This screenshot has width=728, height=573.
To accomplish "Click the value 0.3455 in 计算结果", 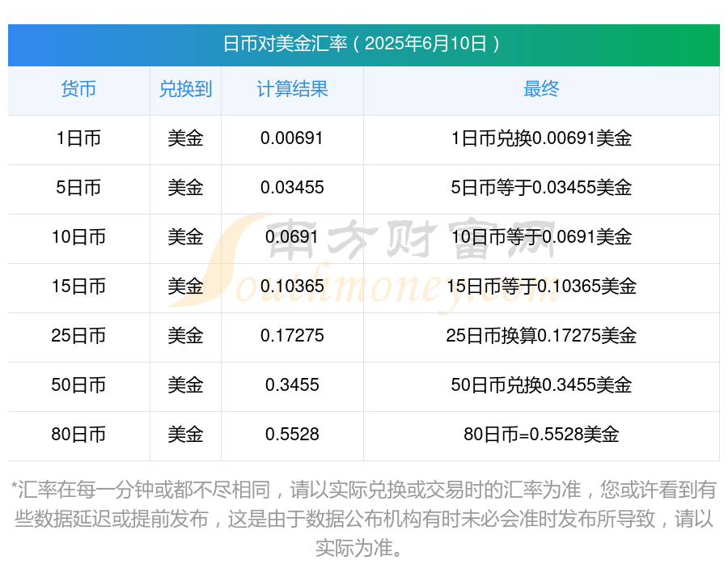I will click(292, 384).
